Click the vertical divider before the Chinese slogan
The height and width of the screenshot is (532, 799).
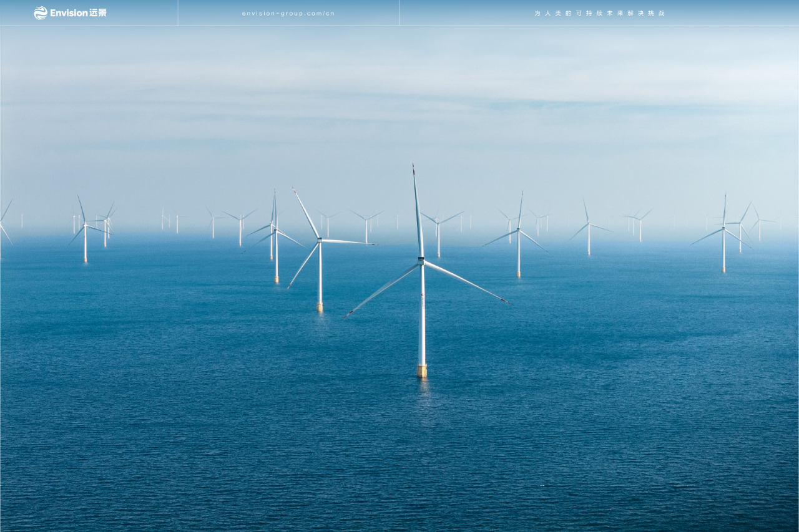pyautogui.click(x=399, y=13)
